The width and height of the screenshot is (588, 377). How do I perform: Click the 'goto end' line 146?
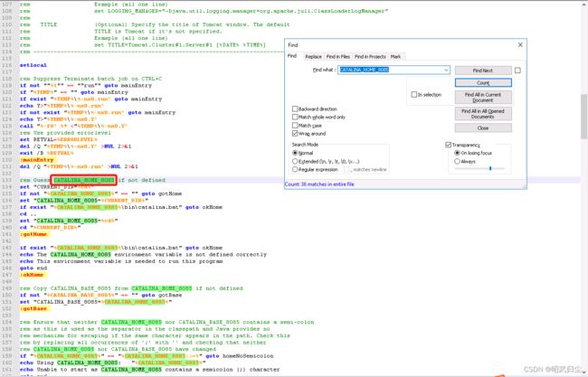(33, 268)
